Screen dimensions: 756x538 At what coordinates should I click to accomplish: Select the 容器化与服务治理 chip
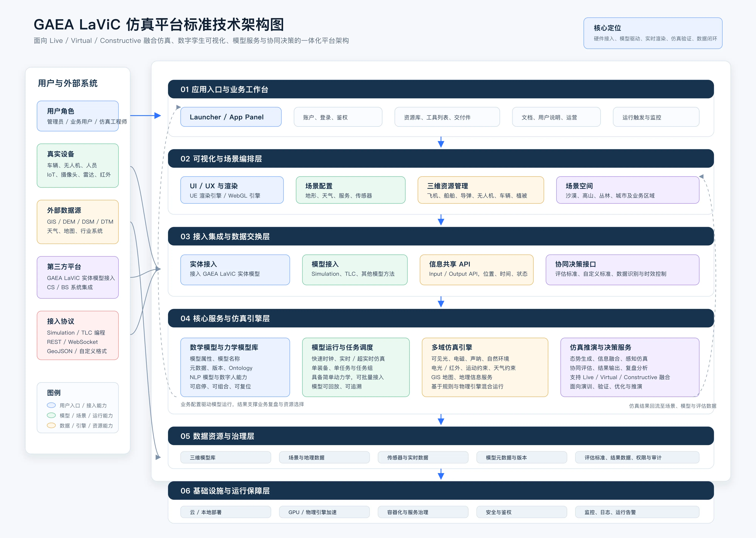tap(423, 512)
